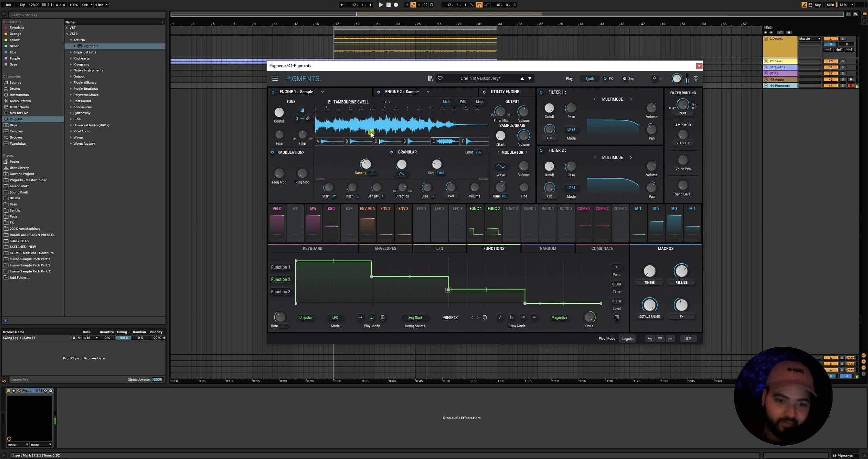Click the Unipolar button
The width and height of the screenshot is (868, 459).
(x=306, y=317)
